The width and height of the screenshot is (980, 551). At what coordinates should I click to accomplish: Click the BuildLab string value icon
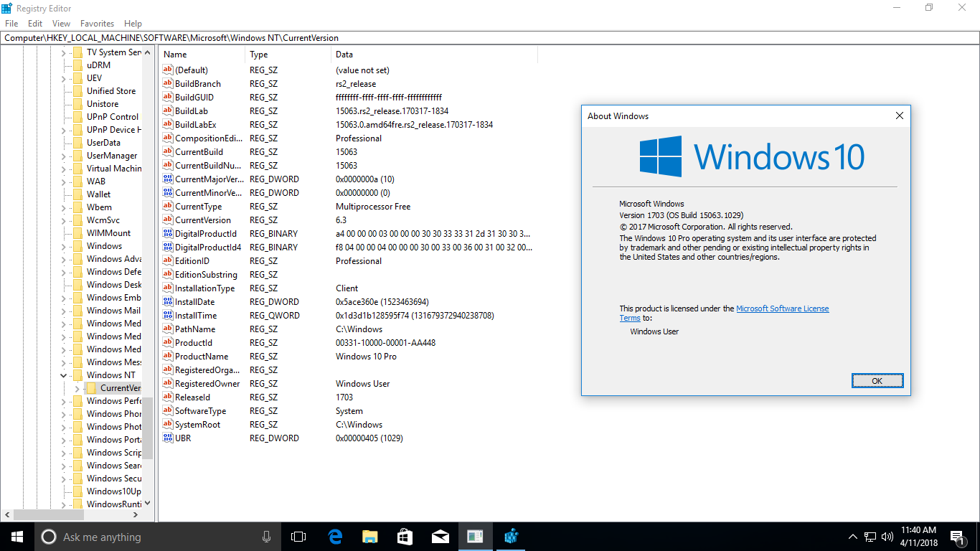[x=168, y=111]
